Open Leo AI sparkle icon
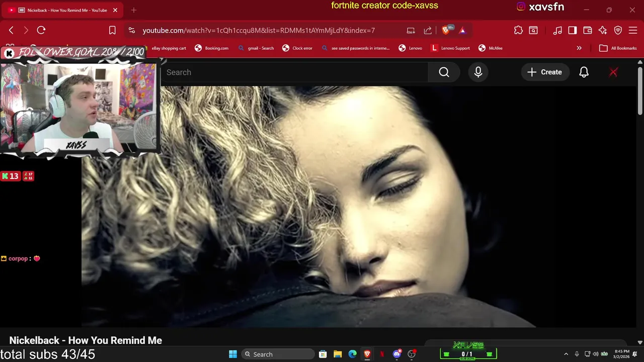Image resolution: width=644 pixels, height=362 pixels. (603, 30)
